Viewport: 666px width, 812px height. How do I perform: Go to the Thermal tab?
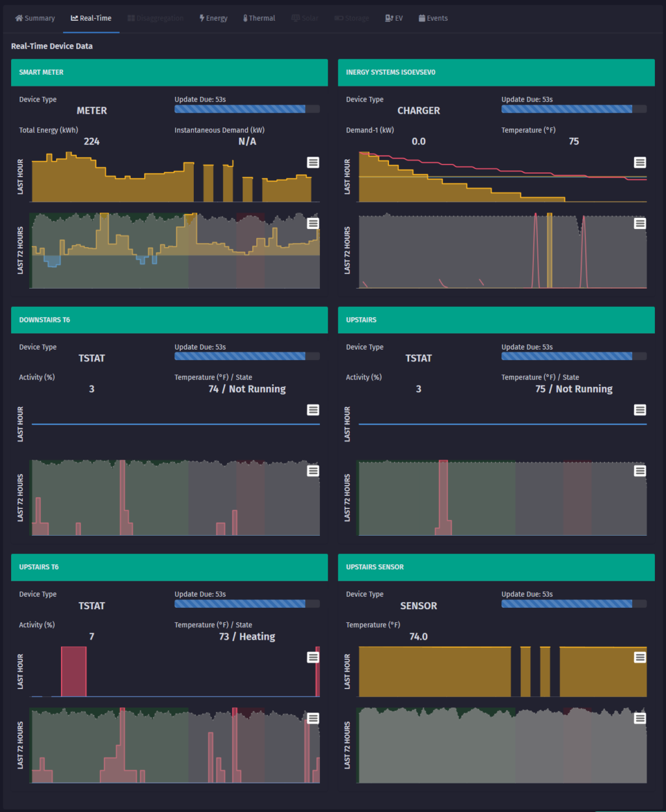click(259, 18)
